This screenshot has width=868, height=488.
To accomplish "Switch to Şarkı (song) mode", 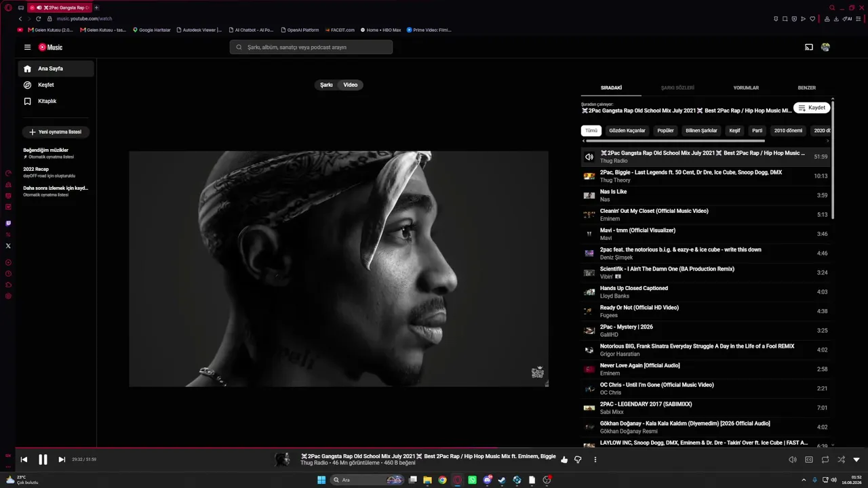I will (x=326, y=85).
